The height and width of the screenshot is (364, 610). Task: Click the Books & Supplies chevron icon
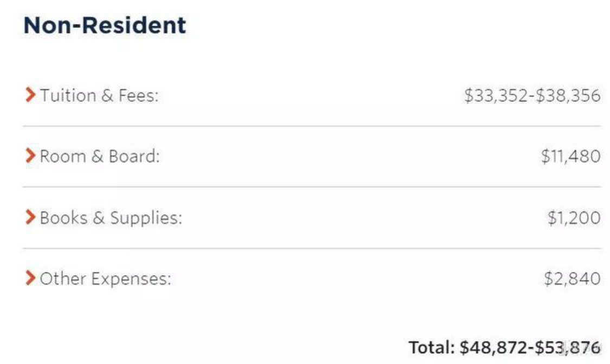[30, 218]
